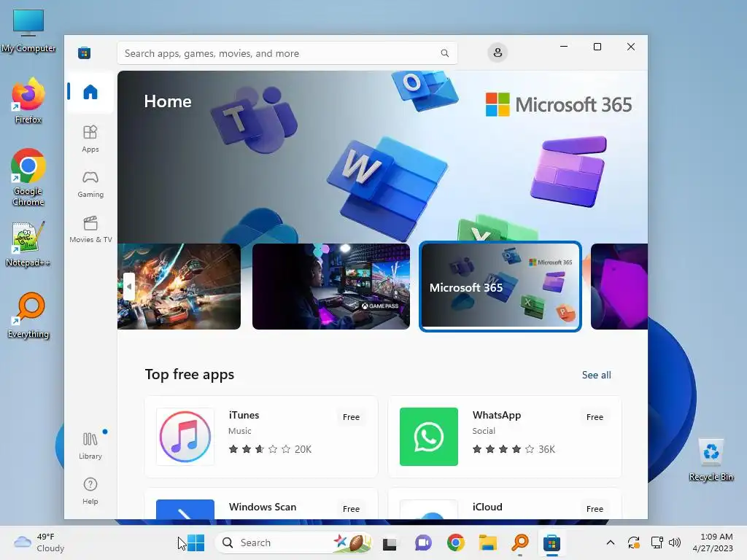Open Everything desktop shortcut
The width and height of the screenshot is (747, 560).
point(28,316)
